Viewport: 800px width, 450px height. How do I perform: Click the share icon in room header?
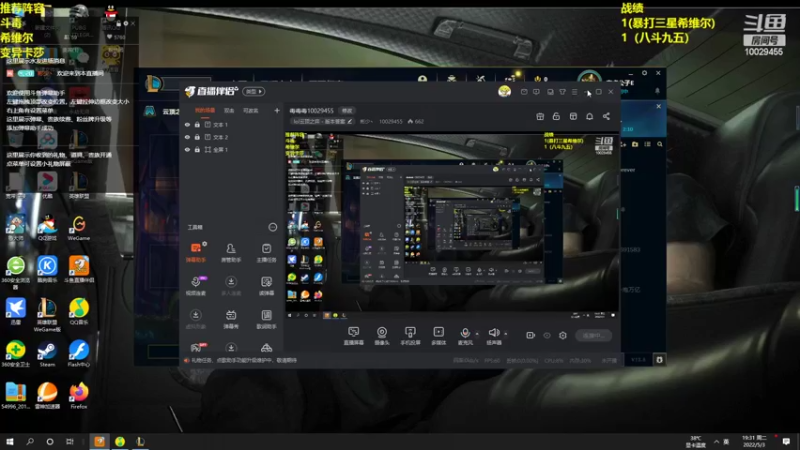tap(606, 116)
